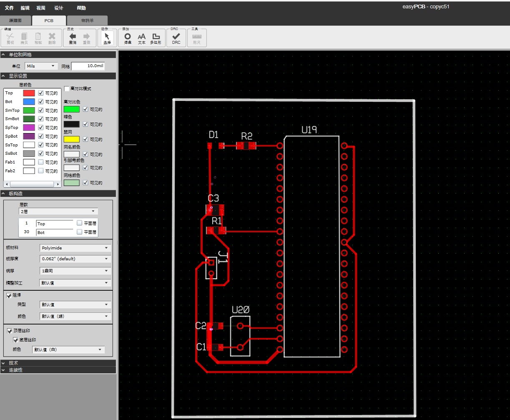Open the 文件 menu
Screen dimensions: 510x420
click(9, 8)
